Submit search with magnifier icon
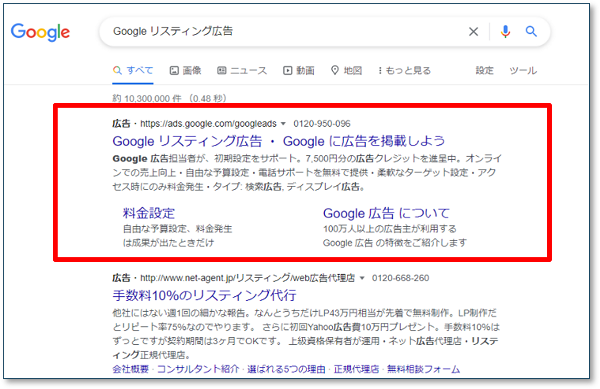Viewport: 600px width, 389px height. tap(531, 31)
